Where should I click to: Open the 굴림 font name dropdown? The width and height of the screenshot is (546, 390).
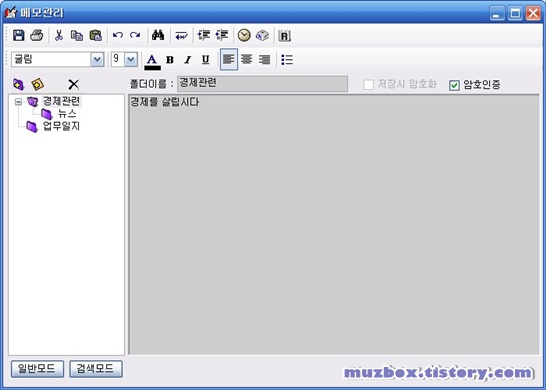97,60
